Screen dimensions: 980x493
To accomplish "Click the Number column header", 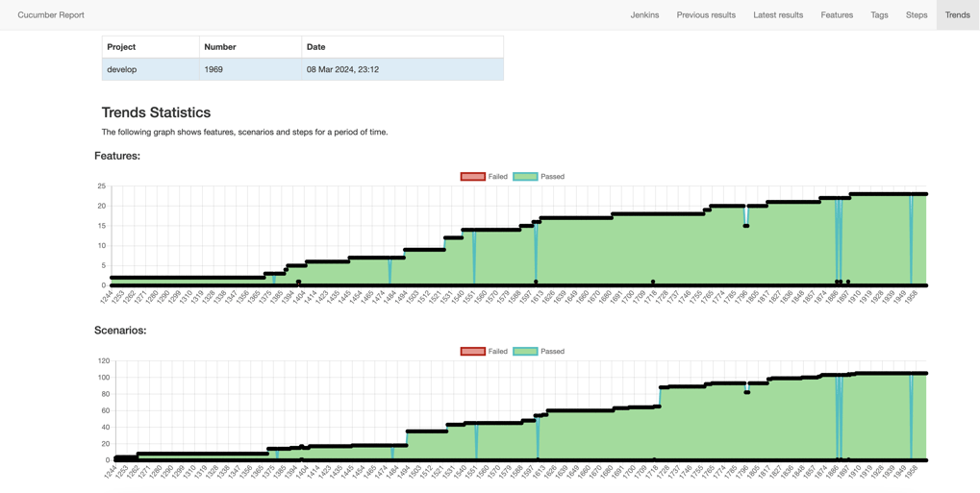I will pos(251,47).
